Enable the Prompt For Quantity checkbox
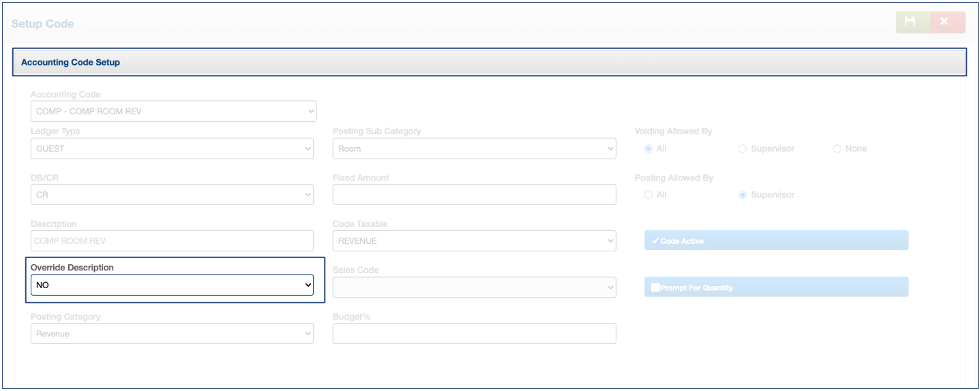 click(x=655, y=287)
